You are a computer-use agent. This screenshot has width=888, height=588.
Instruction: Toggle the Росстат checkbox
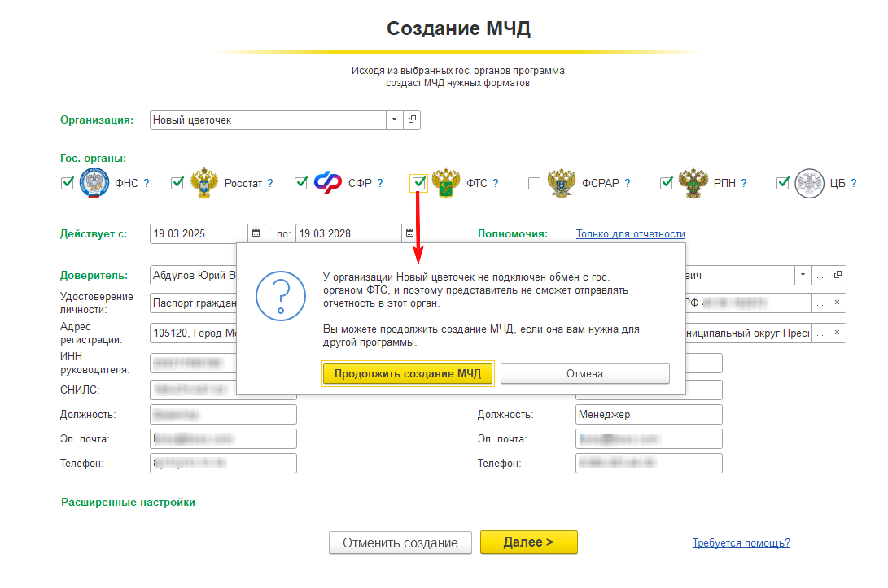pyautogui.click(x=177, y=183)
